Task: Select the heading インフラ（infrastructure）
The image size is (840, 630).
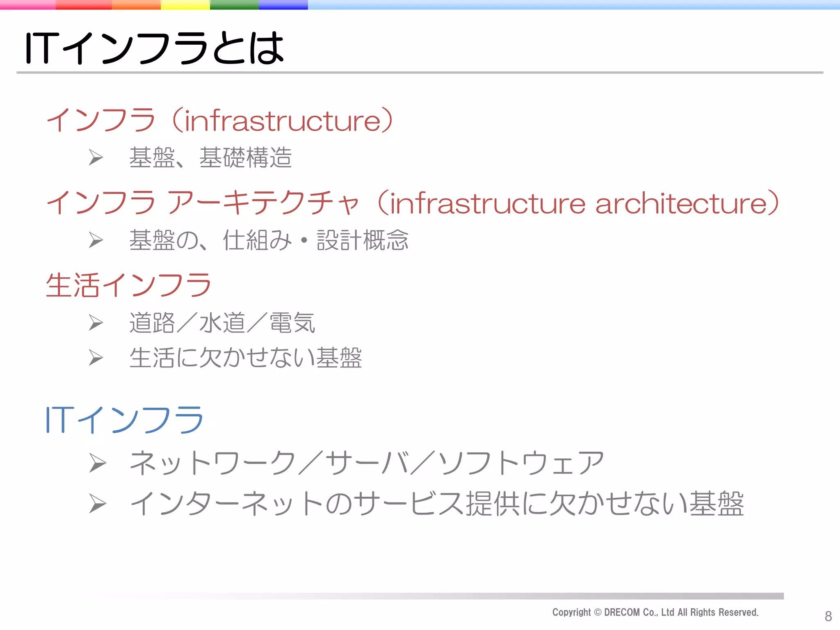Action: tap(220, 120)
